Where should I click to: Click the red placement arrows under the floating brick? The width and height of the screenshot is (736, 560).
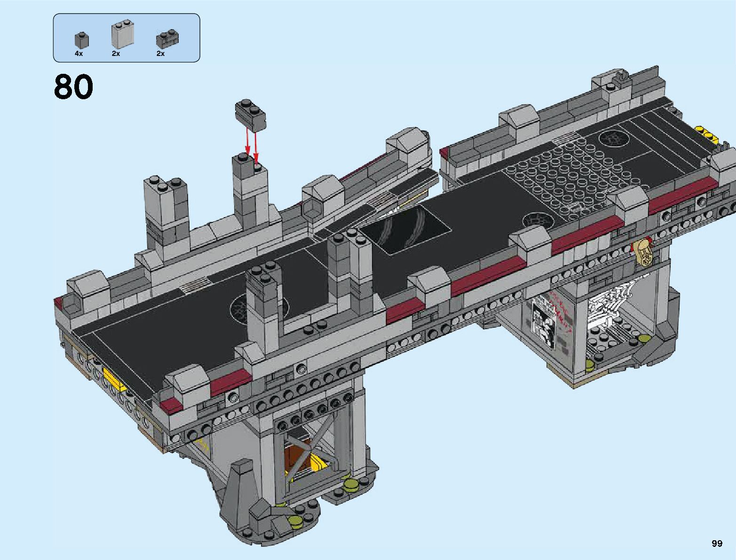[251, 143]
